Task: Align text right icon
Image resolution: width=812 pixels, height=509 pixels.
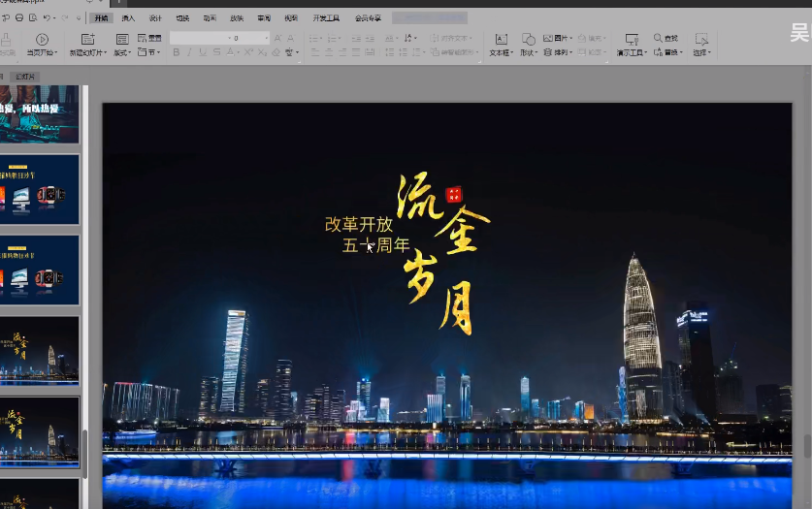Action: 342,52
